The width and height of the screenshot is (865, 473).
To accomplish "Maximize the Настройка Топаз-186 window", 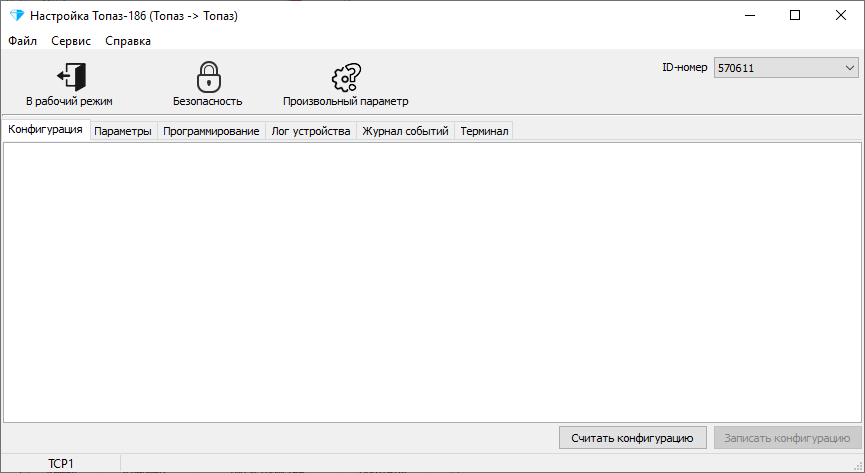I will (795, 15).
